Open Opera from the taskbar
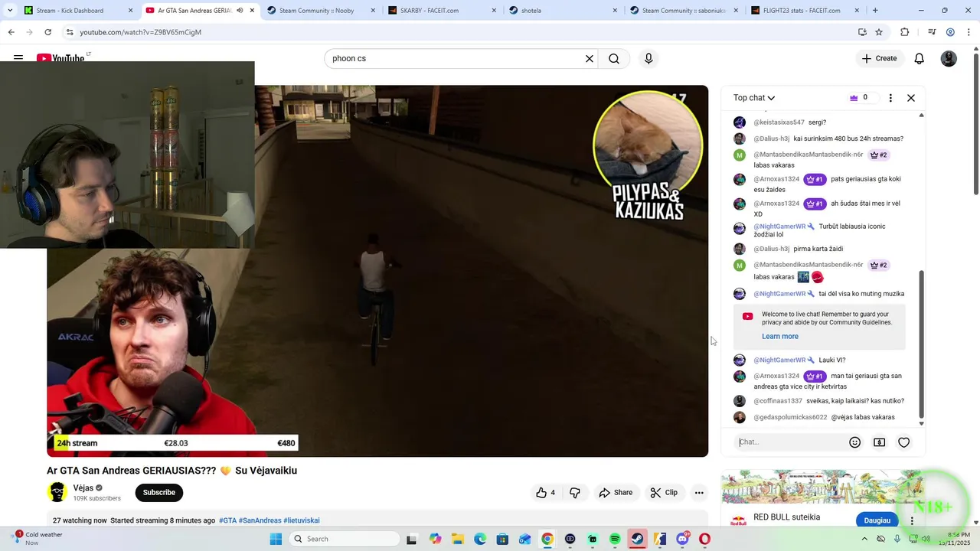 [704, 540]
